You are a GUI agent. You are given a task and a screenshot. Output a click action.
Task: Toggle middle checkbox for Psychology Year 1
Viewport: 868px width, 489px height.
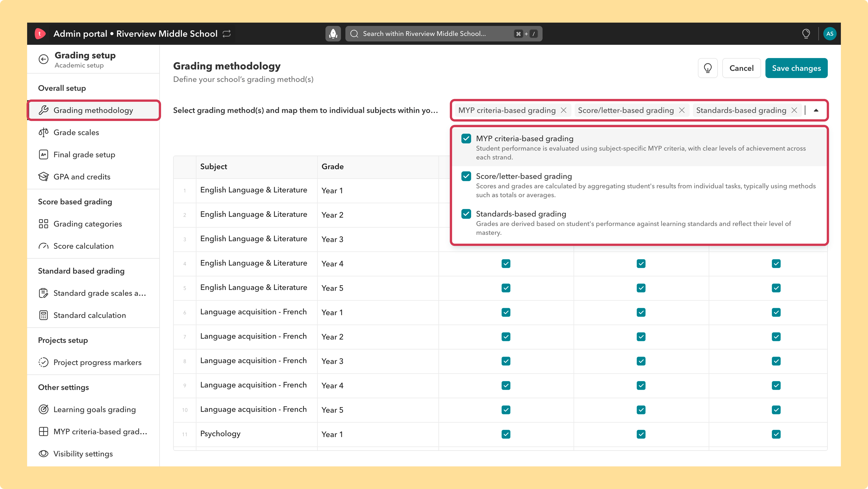(641, 434)
